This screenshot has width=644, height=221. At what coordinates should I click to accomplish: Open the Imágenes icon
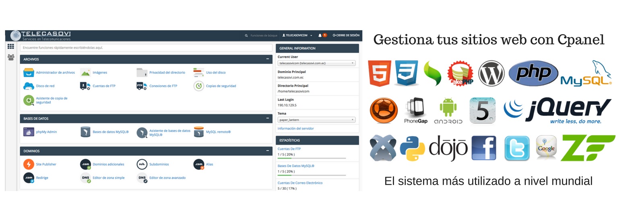coord(85,73)
